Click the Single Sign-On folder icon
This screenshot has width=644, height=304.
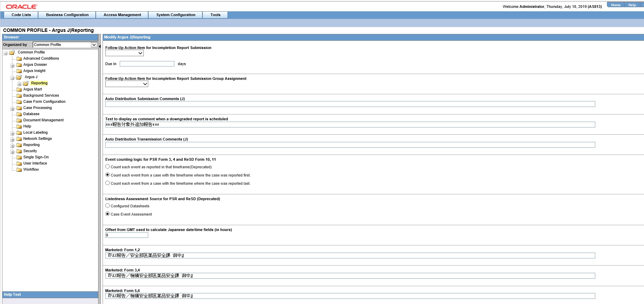(19, 157)
